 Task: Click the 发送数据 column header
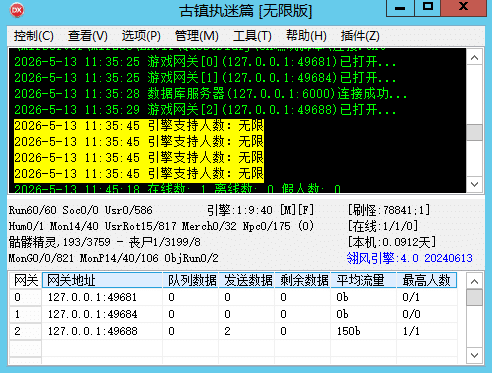tap(247, 280)
